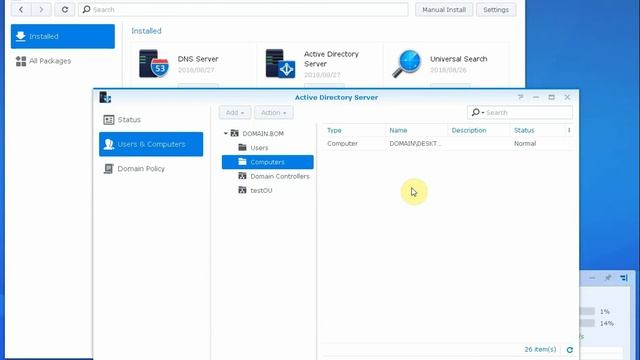
Task: Open the DNS Server package title
Action: click(198, 59)
